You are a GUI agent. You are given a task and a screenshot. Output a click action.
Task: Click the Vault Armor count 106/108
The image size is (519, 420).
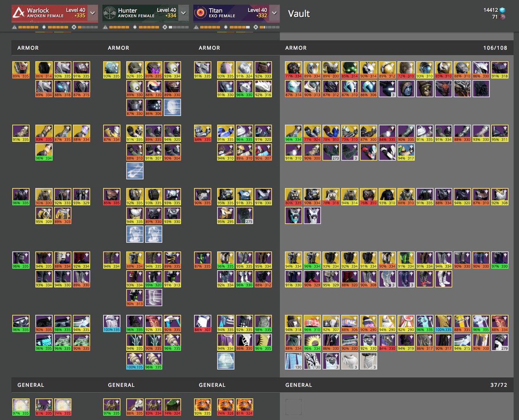[495, 48]
